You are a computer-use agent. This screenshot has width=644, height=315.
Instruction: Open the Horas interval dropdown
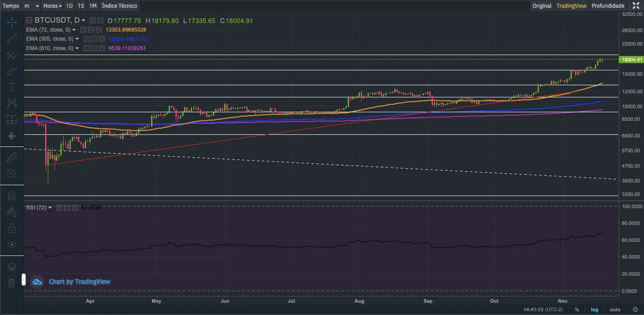52,6
